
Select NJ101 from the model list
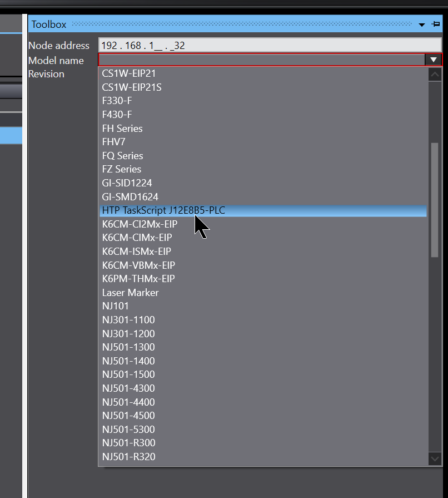pyautogui.click(x=263, y=306)
